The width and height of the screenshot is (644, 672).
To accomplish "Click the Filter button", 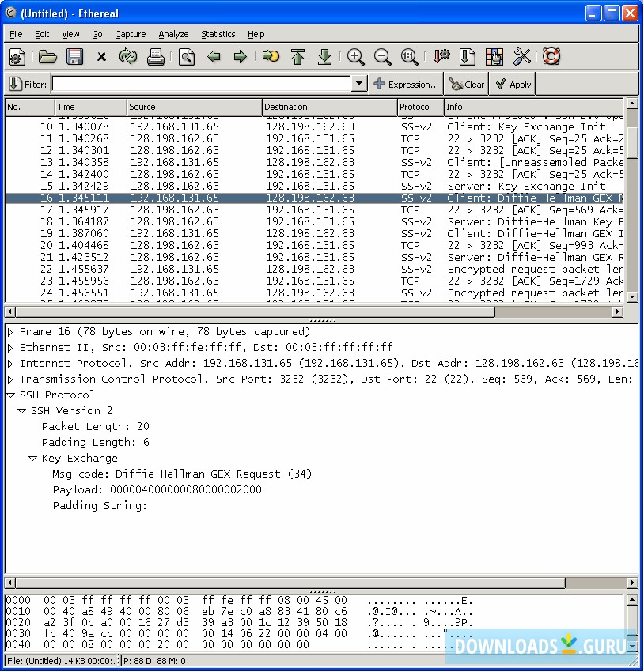I will coord(28,85).
